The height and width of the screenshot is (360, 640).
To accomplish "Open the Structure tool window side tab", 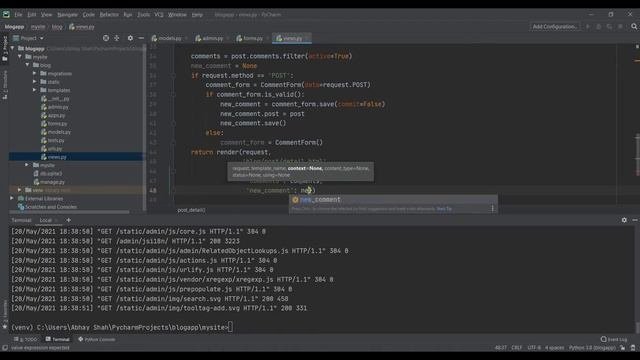I will coord(4,84).
